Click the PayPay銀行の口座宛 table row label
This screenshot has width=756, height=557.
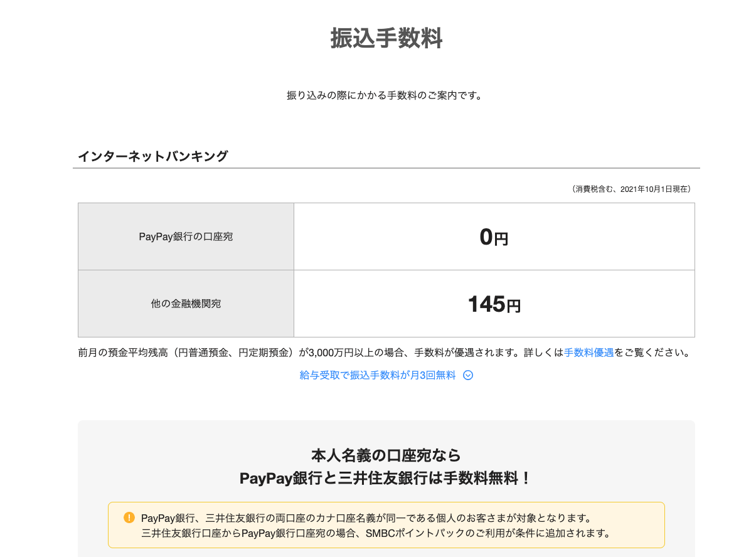pyautogui.click(x=185, y=236)
